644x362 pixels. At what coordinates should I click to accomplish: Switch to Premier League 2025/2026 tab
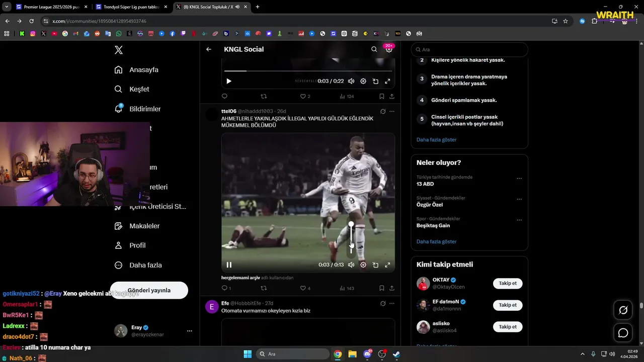[x=51, y=7]
